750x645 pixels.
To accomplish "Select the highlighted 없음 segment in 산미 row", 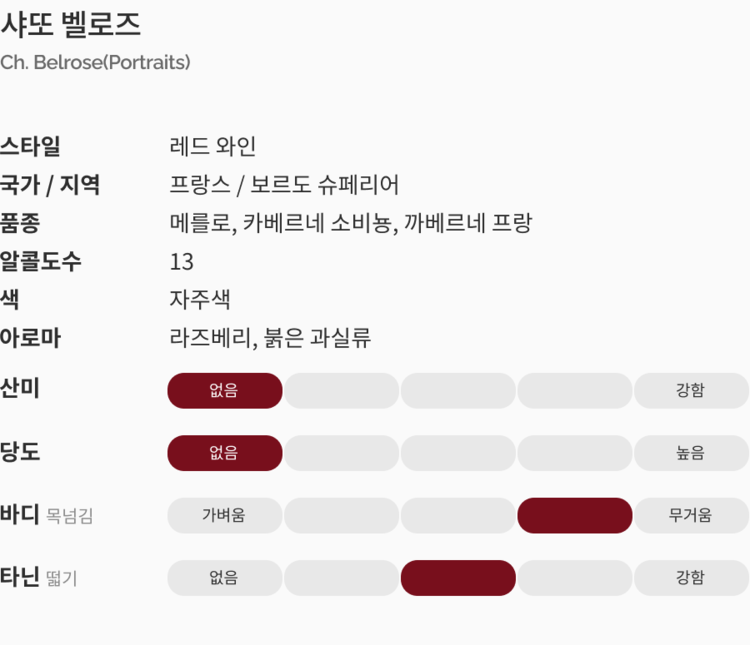I will pyautogui.click(x=224, y=390).
